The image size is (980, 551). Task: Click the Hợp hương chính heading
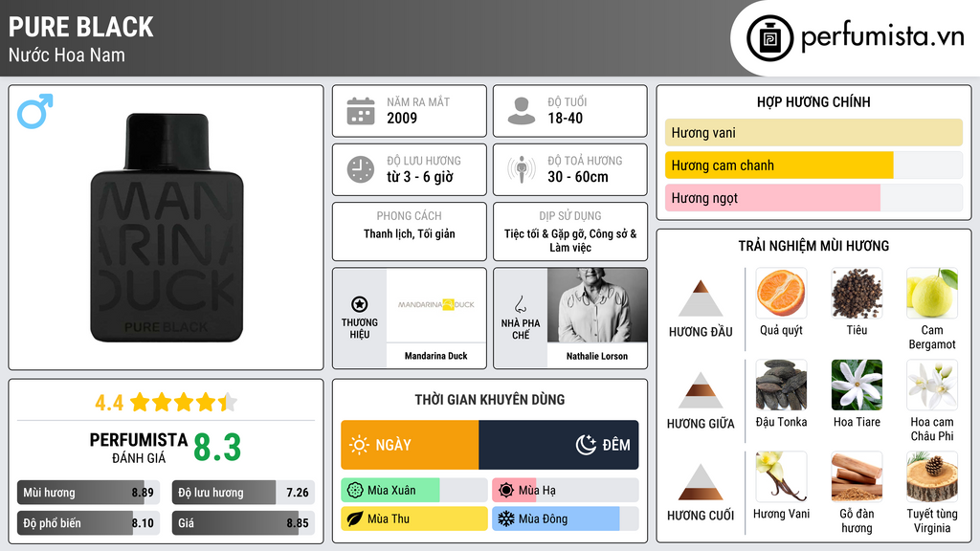(x=813, y=101)
